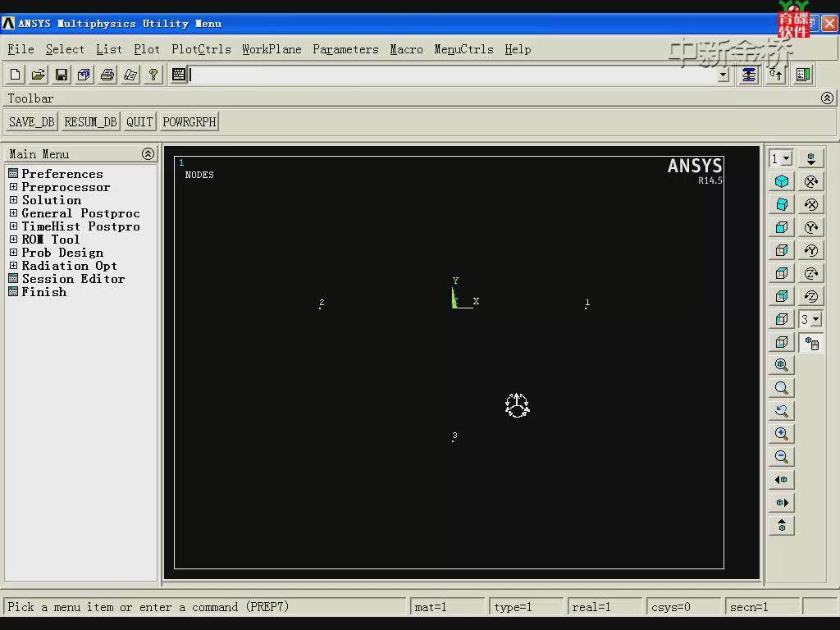Click the printer icon for image capture
The width and height of the screenshot is (840, 630).
pyautogui.click(x=107, y=75)
